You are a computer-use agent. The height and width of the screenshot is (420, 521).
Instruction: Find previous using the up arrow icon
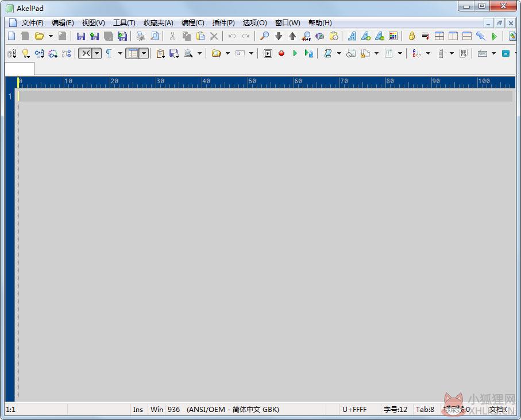click(x=292, y=36)
